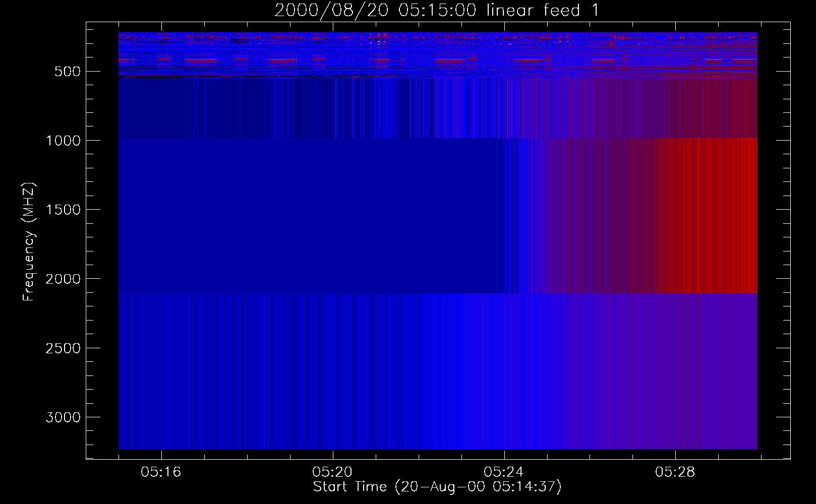Select the 3000 frequency tick label

click(x=63, y=417)
